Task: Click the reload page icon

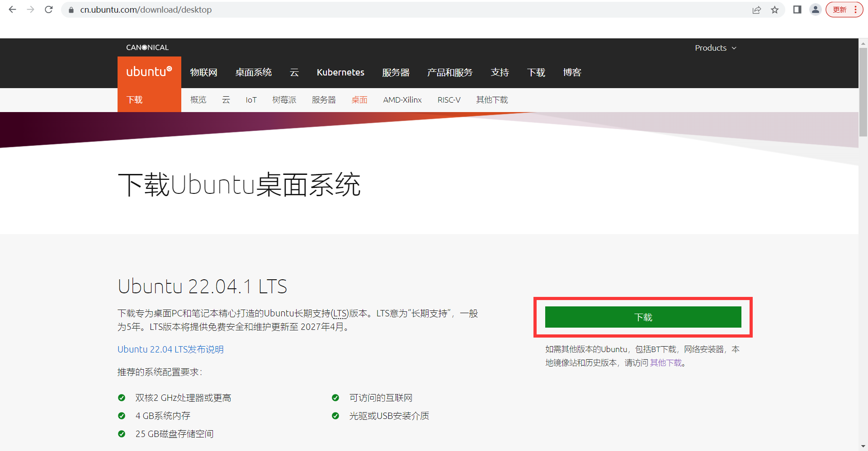Action: click(x=48, y=9)
